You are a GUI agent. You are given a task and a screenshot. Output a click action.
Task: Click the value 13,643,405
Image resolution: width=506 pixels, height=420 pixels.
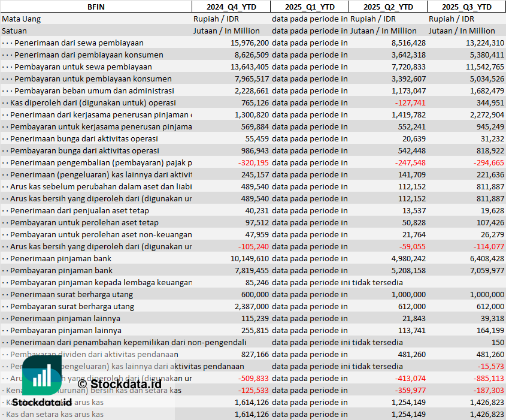[250, 67]
